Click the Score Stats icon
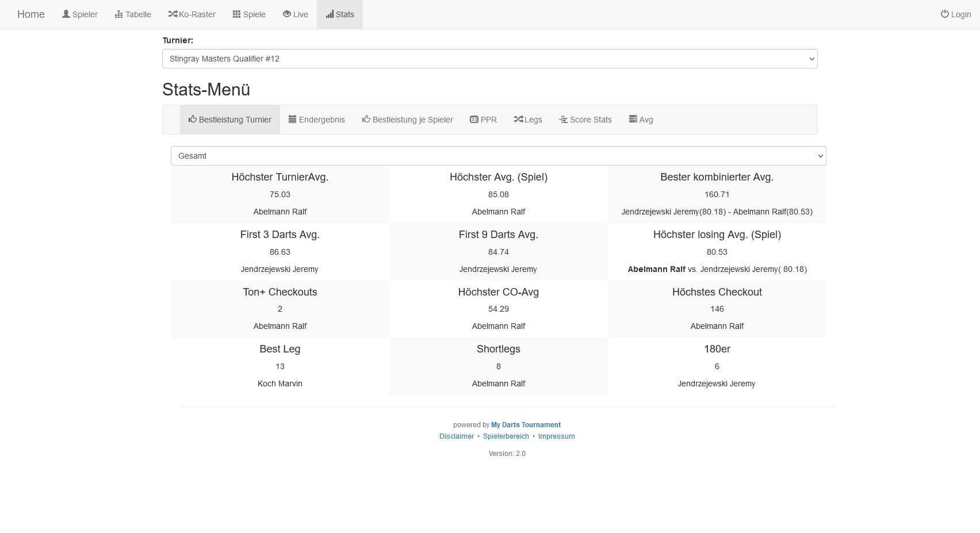 tap(563, 120)
